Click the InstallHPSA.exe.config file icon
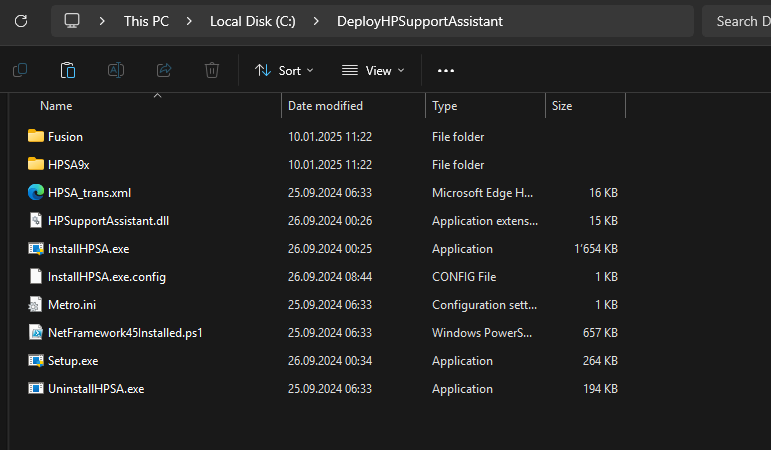This screenshot has width=771, height=450. coord(36,276)
